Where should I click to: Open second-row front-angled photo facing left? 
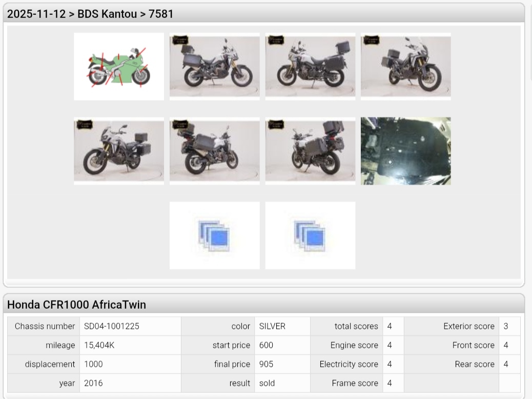[x=119, y=151]
